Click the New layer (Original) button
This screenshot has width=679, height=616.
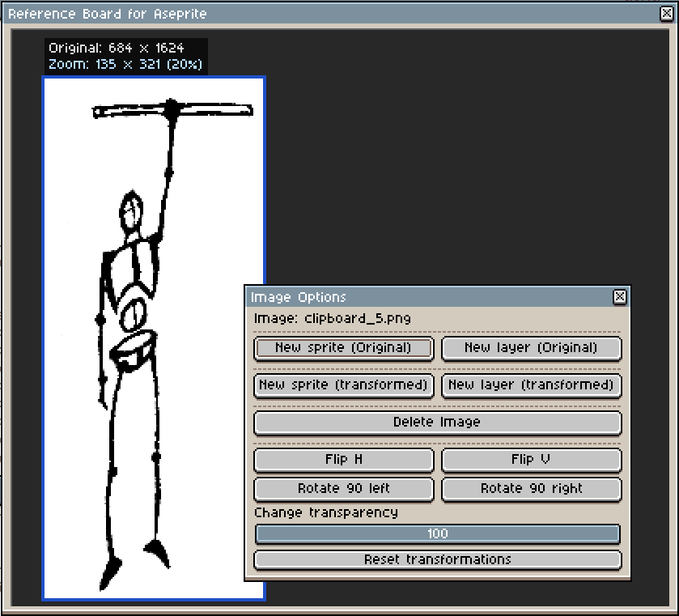point(532,348)
